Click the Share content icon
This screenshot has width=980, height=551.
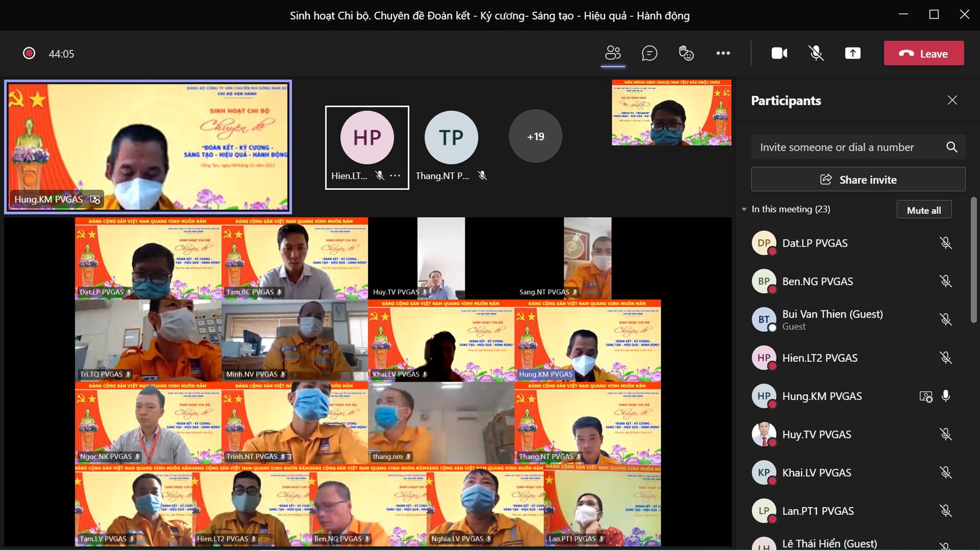853,53
